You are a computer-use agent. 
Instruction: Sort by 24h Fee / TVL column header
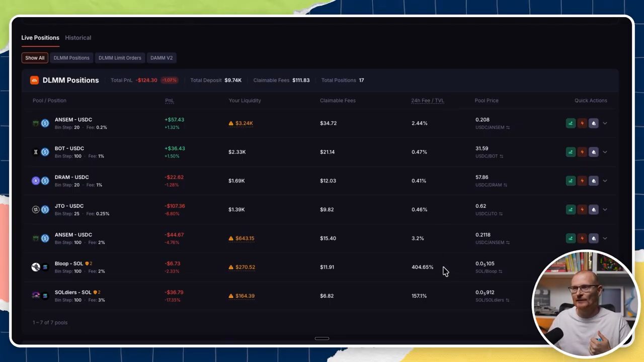pos(428,101)
